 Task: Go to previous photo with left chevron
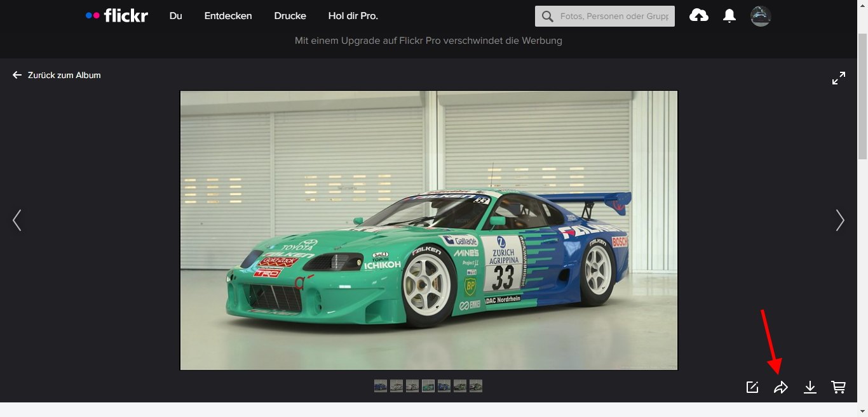pyautogui.click(x=17, y=220)
